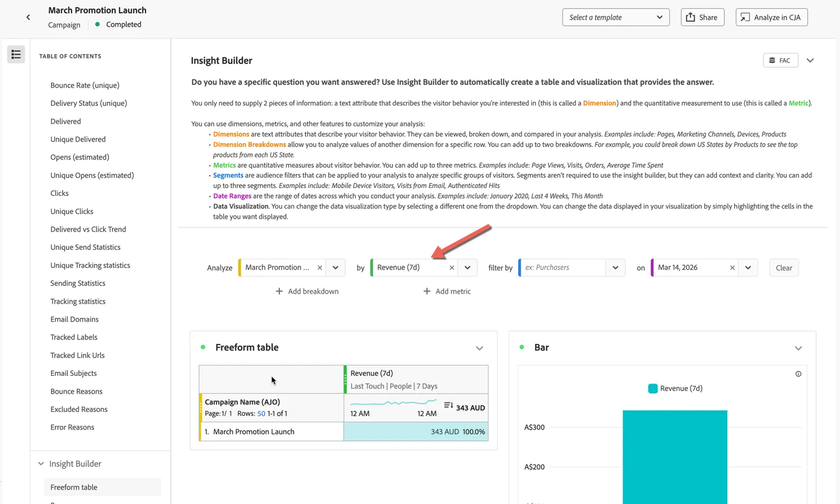Click the Clear button
Screen dimensions: 840x504
point(784,268)
